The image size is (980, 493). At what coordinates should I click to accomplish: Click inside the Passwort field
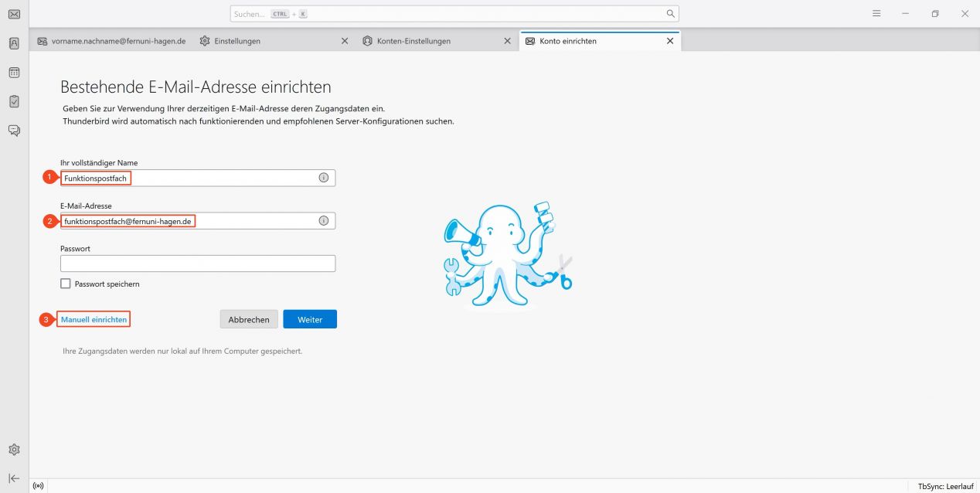point(197,263)
